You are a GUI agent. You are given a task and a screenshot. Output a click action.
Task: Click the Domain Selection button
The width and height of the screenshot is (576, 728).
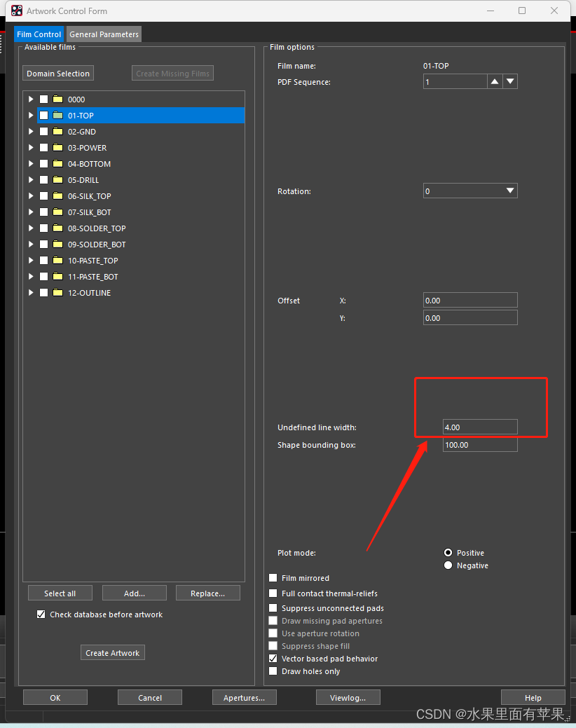(58, 74)
